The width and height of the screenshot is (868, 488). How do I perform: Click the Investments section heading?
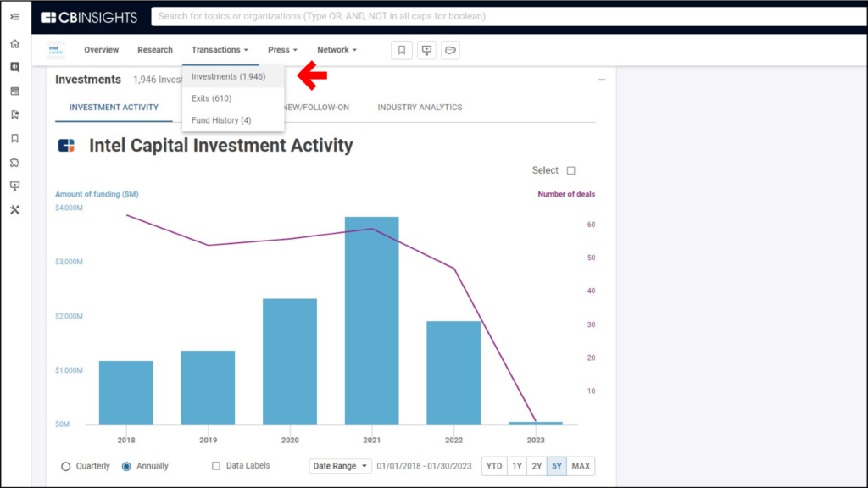pyautogui.click(x=88, y=80)
